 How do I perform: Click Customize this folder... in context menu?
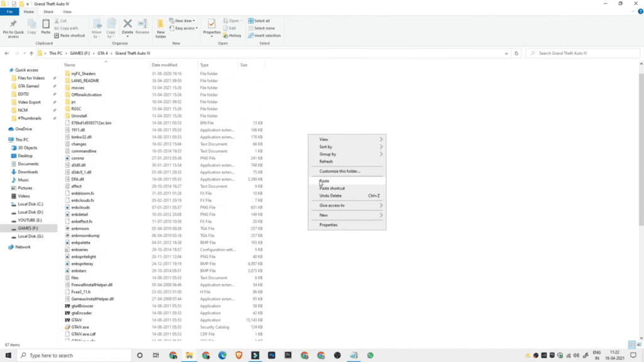[x=340, y=171]
